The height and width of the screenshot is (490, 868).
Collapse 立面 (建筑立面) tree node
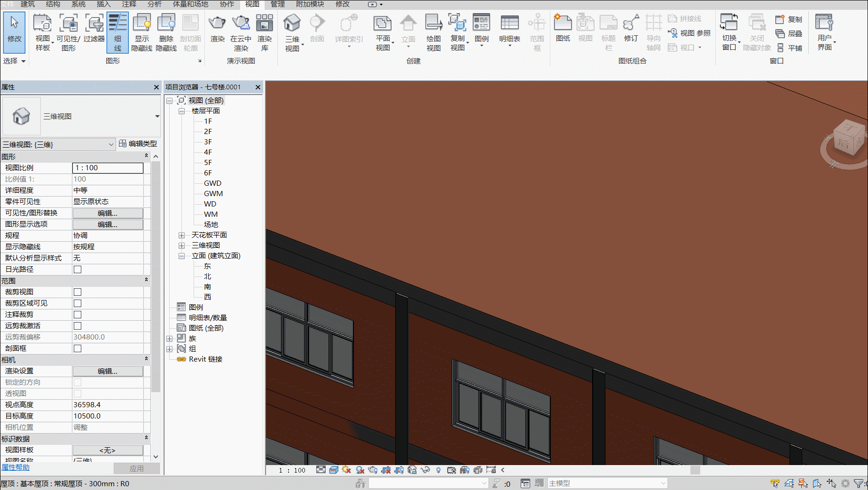click(x=181, y=256)
